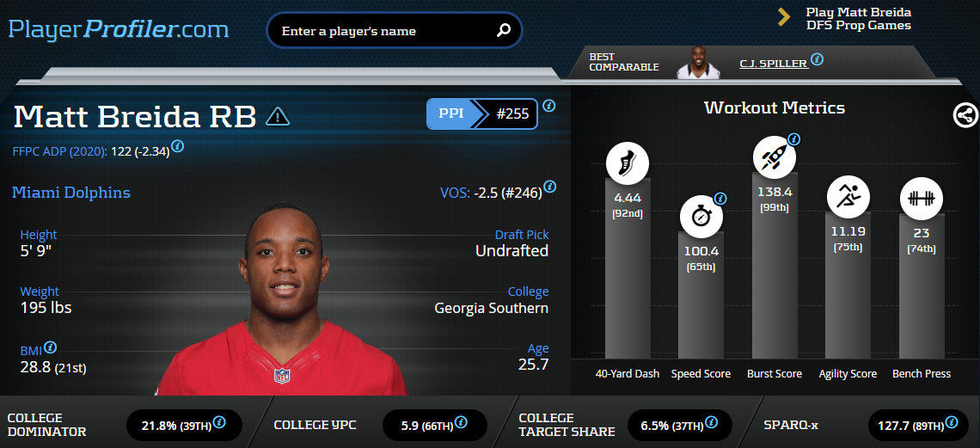This screenshot has width=980, height=448.
Task: Open the info icon beside FFPC ADP
Action: point(177,146)
